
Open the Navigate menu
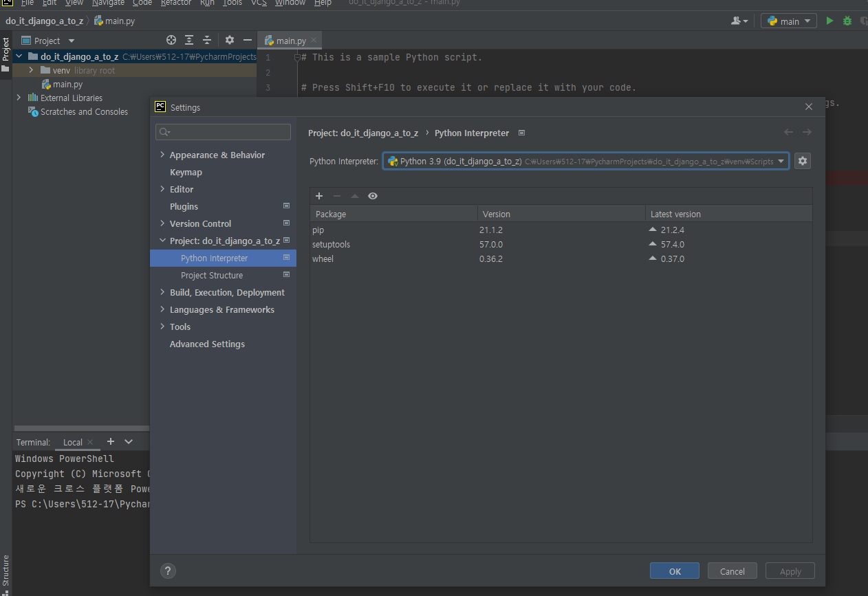[109, 3]
